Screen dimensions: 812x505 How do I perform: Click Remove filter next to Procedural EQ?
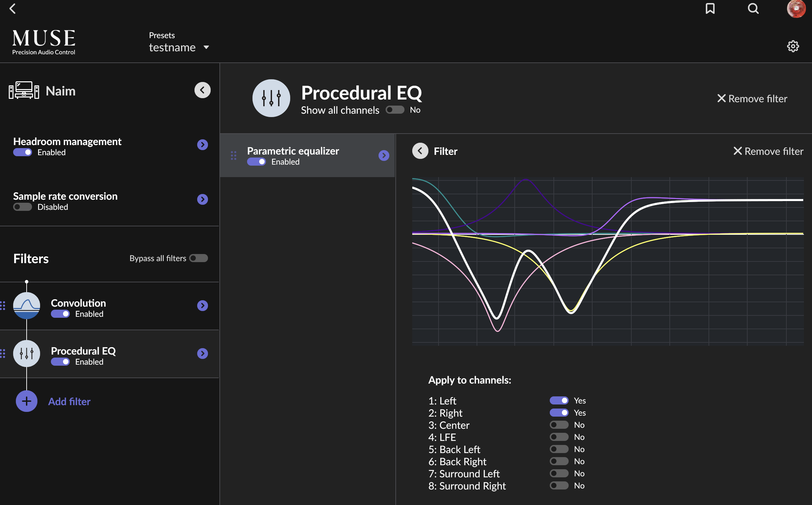point(752,99)
